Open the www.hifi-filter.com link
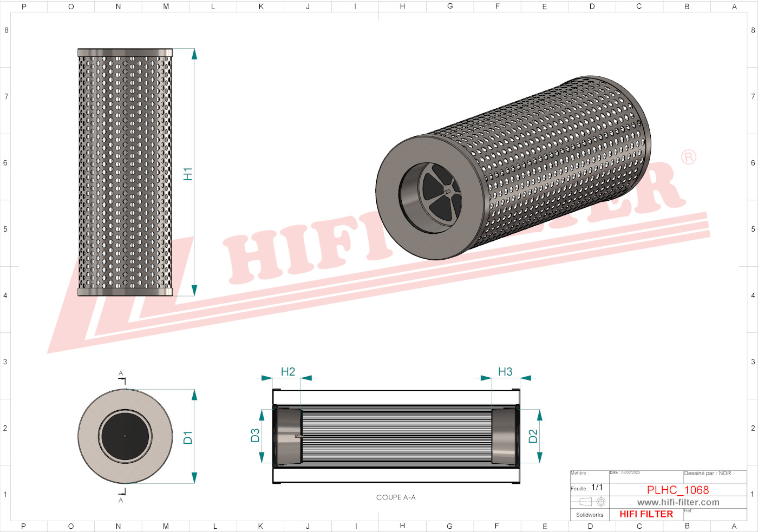Viewport: 758px width, 532px height. point(678,502)
